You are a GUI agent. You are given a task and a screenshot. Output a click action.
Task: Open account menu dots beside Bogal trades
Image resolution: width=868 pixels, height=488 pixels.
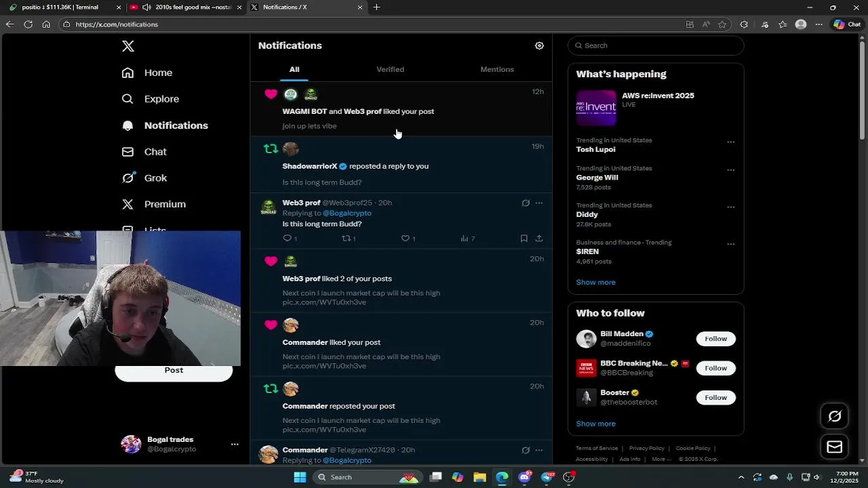coord(235,444)
